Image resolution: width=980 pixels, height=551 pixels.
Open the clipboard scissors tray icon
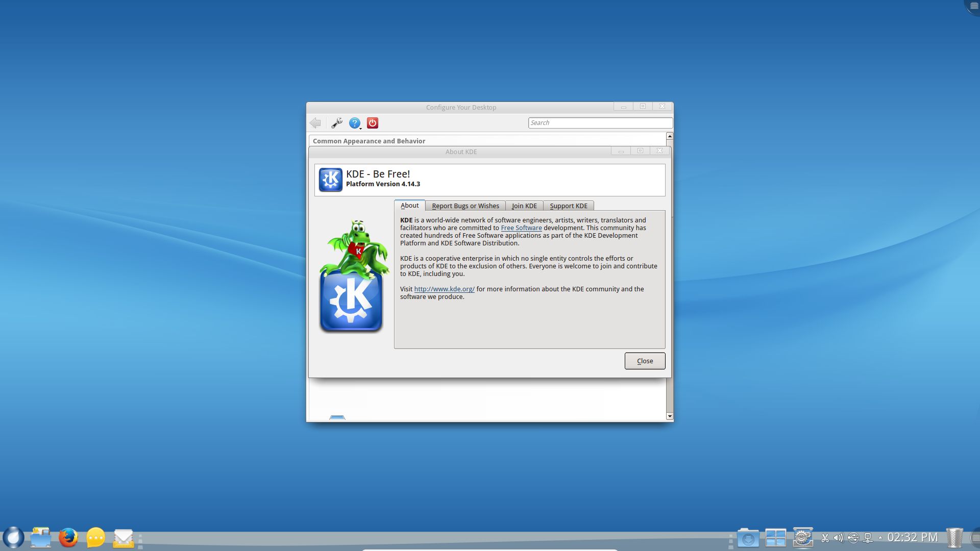825,538
